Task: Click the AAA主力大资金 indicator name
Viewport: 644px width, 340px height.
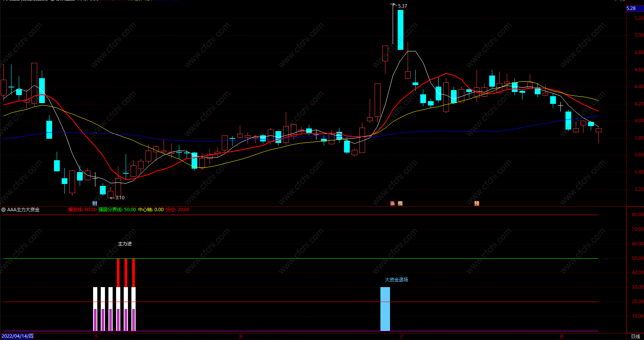Action: click(x=23, y=210)
